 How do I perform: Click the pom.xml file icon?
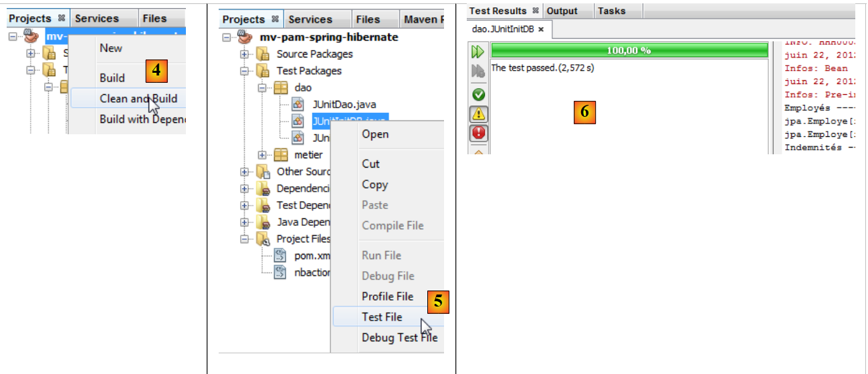tap(280, 256)
